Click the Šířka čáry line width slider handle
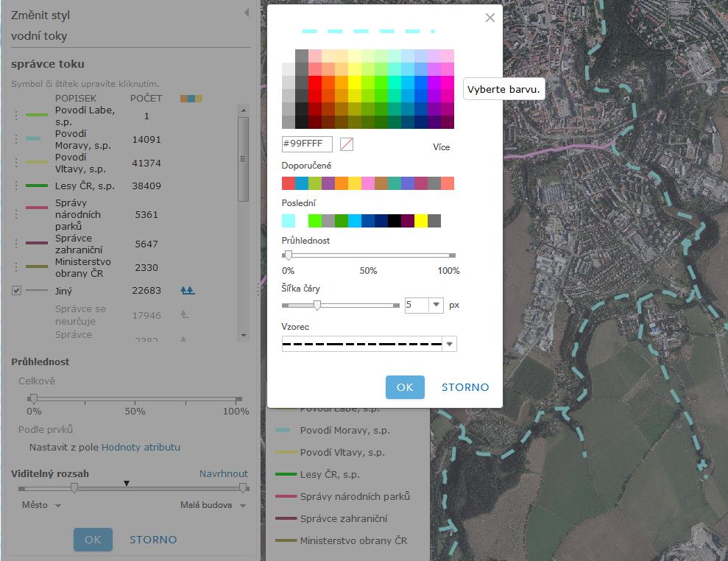Viewport: 728px width, 561px height. [x=317, y=305]
